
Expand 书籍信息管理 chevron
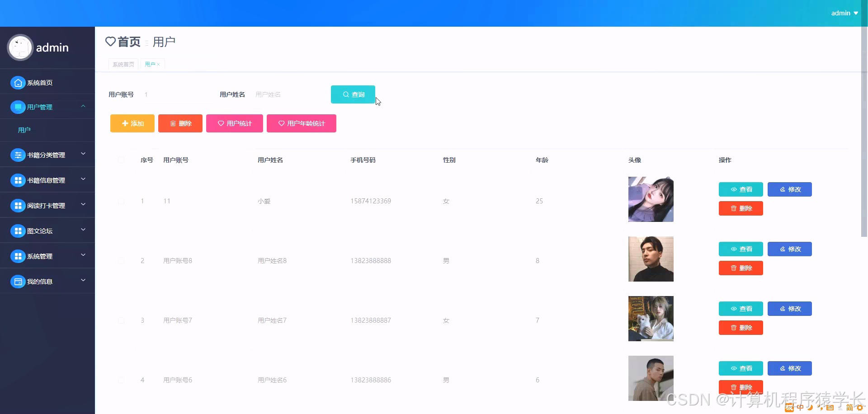(83, 179)
